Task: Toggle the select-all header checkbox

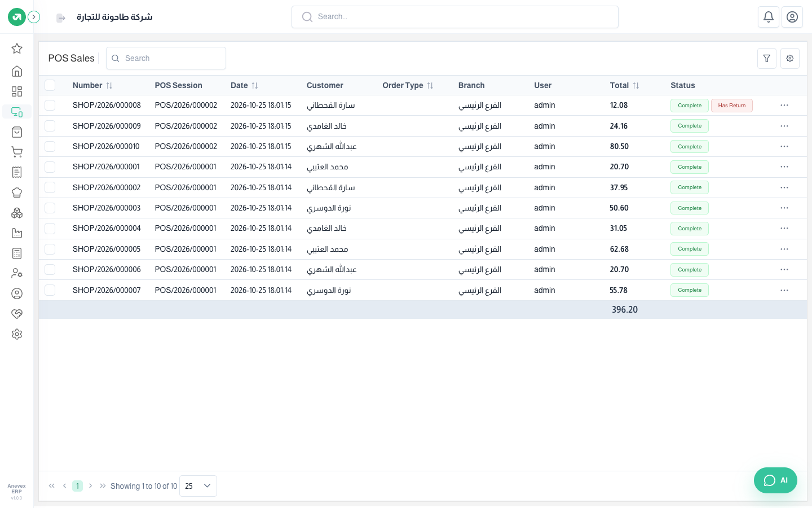Action: point(50,85)
